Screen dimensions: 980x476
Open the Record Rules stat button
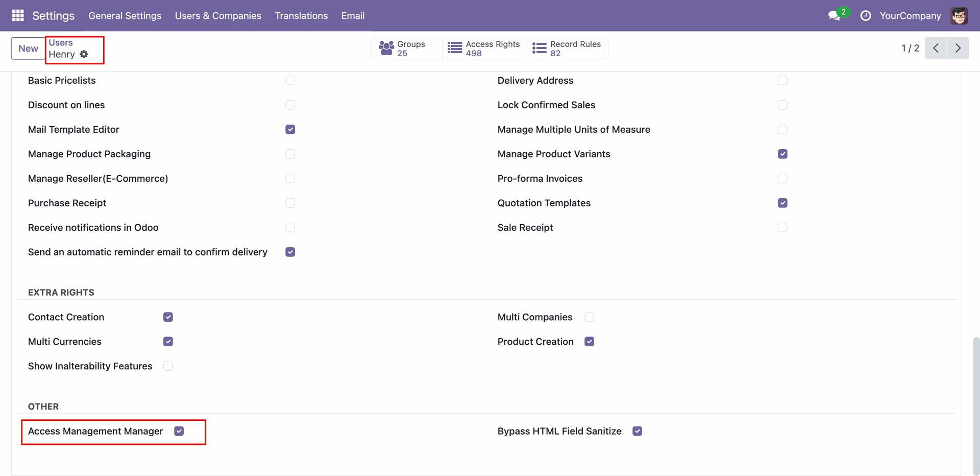pyautogui.click(x=567, y=48)
